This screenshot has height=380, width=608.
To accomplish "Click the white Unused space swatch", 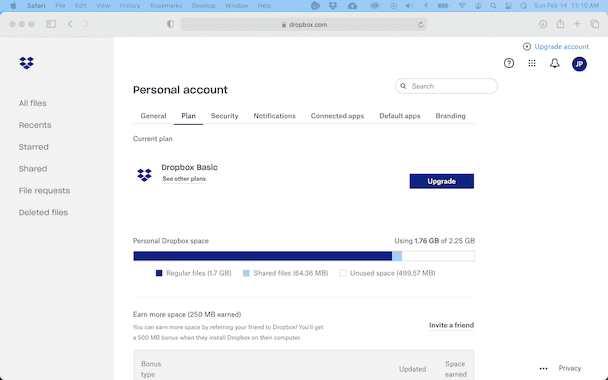I will coord(343,273).
